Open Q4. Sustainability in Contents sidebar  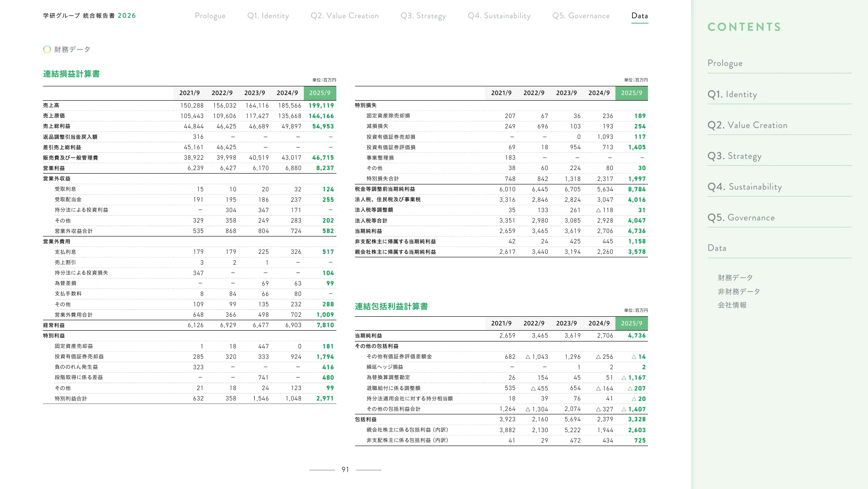[745, 187]
